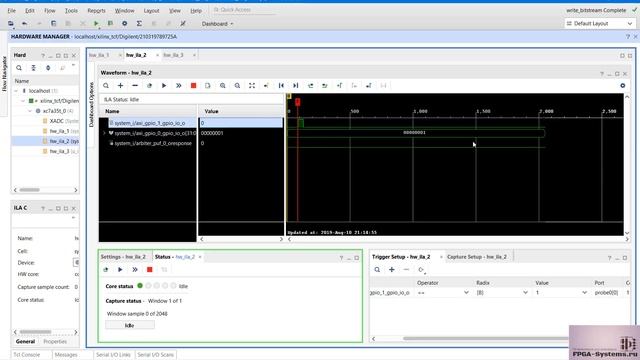Click the undo arrow in main toolbar
This screenshot has height=360, width=640.
(24, 24)
